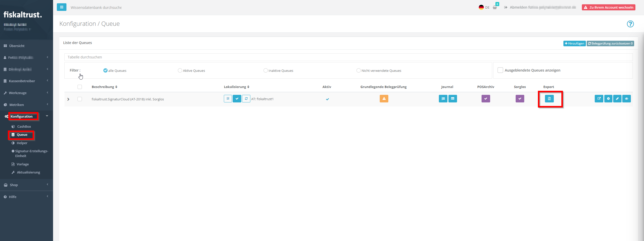Screen dimensions: 644x241
Task: Expand the Shop menu
Action: pos(27,185)
